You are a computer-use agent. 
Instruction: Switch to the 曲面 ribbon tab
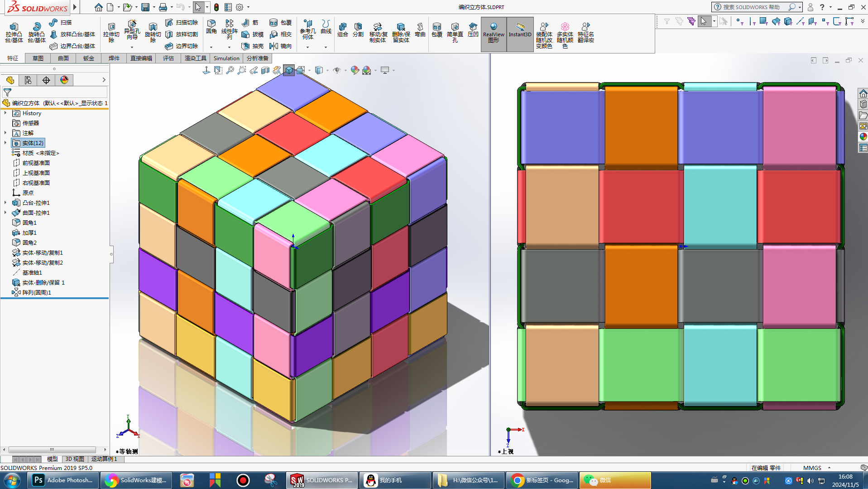[63, 58]
